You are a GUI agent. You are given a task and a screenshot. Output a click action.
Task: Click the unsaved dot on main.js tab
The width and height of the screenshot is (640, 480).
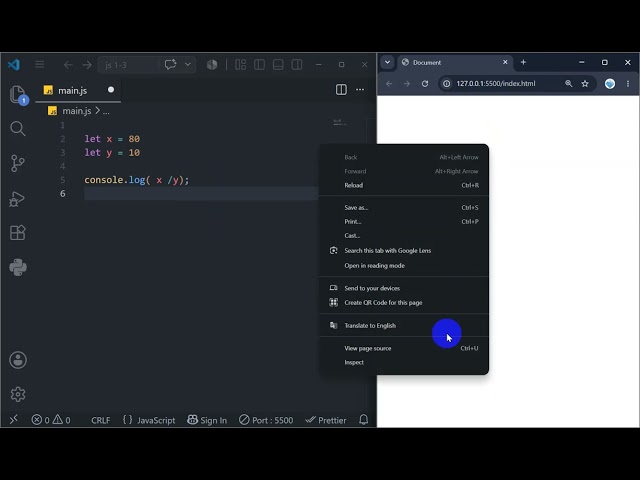[x=111, y=90]
